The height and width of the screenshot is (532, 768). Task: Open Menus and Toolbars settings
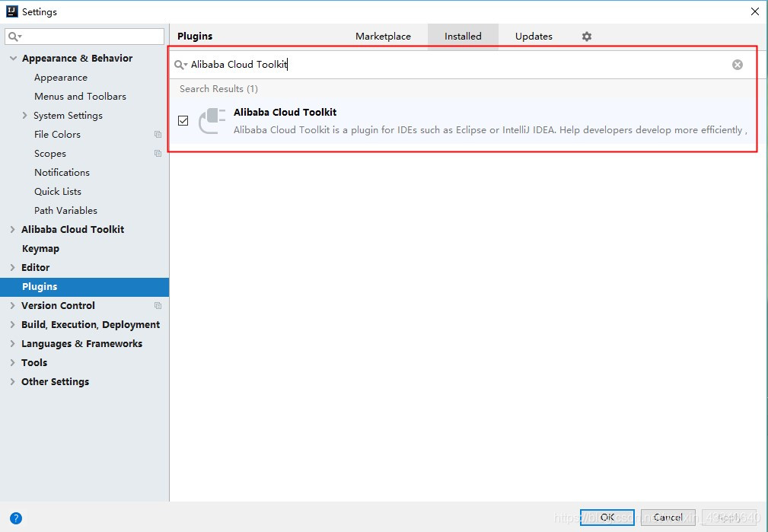tap(81, 97)
